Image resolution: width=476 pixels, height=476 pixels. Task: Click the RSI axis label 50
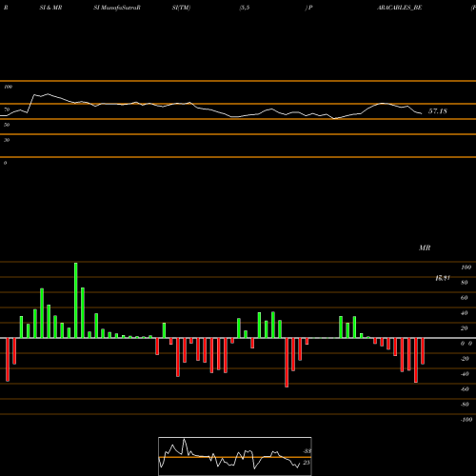(7, 125)
